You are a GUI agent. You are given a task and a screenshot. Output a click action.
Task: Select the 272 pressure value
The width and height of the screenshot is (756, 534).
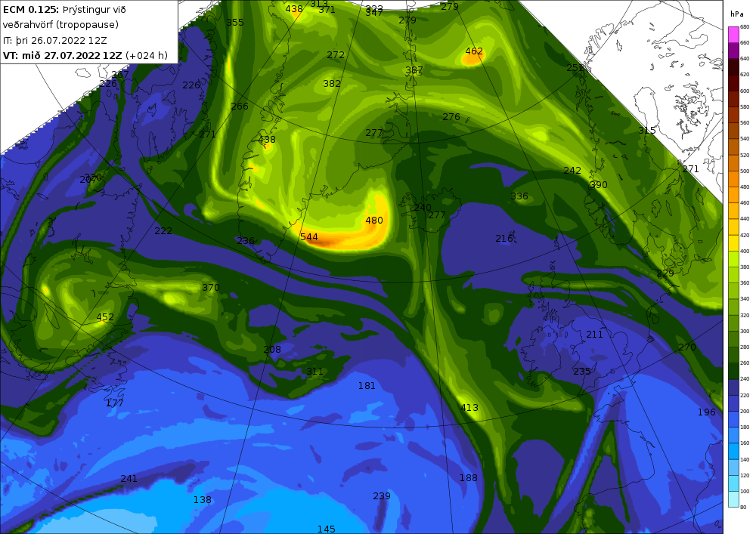tap(336, 55)
